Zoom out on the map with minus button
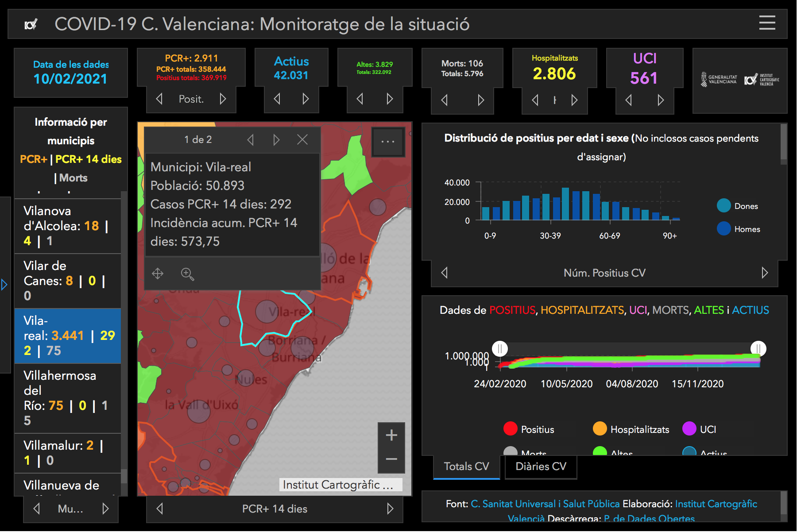The width and height of the screenshot is (797, 532). coord(391,459)
